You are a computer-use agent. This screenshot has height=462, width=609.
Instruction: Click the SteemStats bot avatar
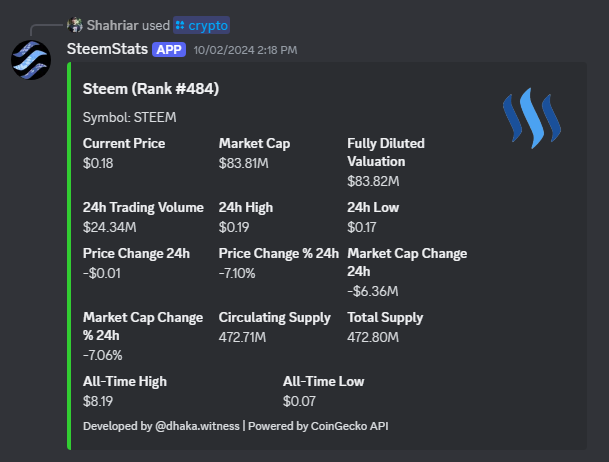coord(31,58)
